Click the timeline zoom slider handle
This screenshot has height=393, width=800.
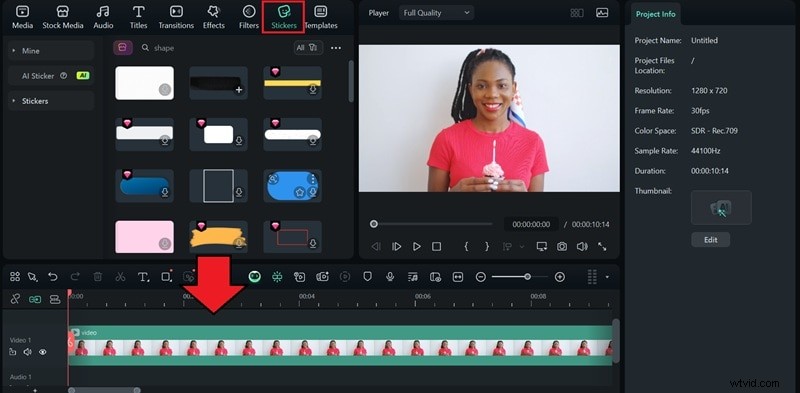(528, 277)
